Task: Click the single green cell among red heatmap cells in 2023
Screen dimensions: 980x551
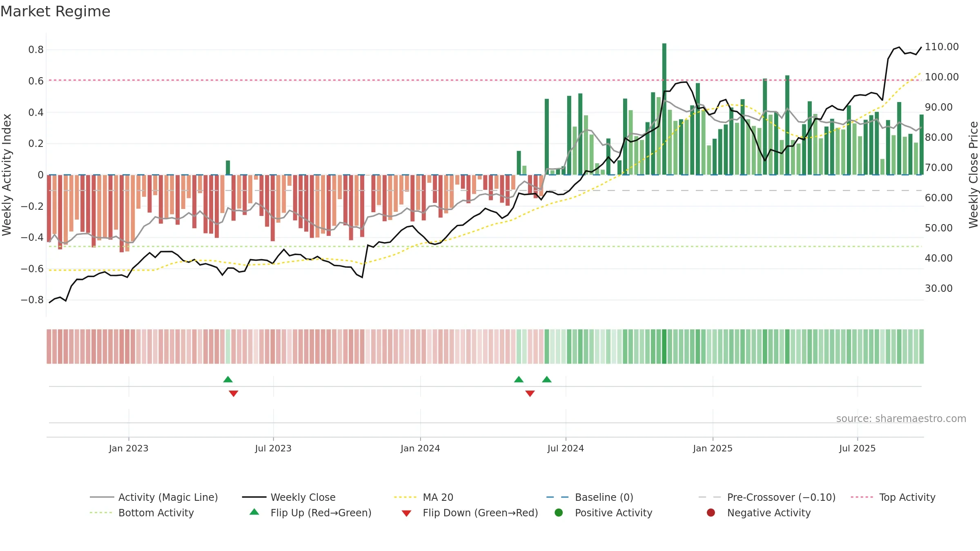Action: point(228,347)
